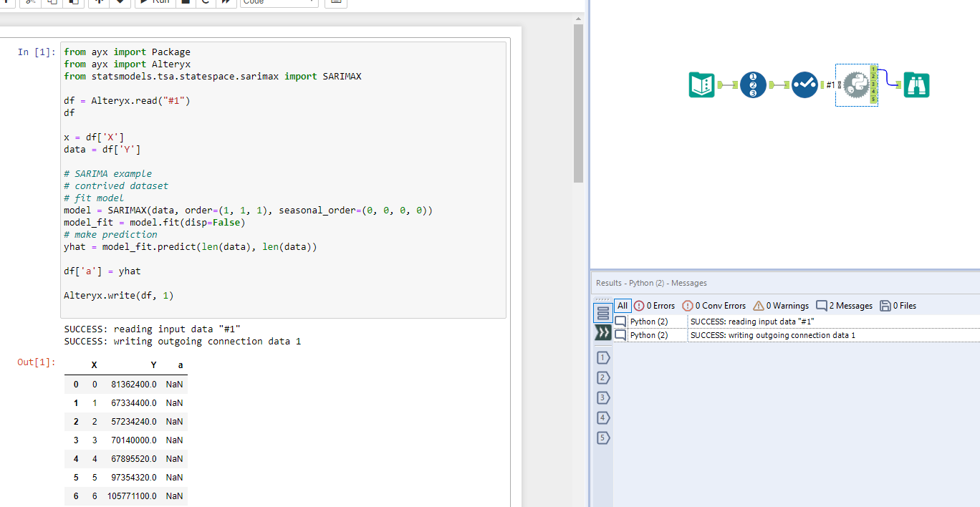
Task: Click the 'model_fit = model.fit(disp=False)' line
Action: tap(155, 223)
